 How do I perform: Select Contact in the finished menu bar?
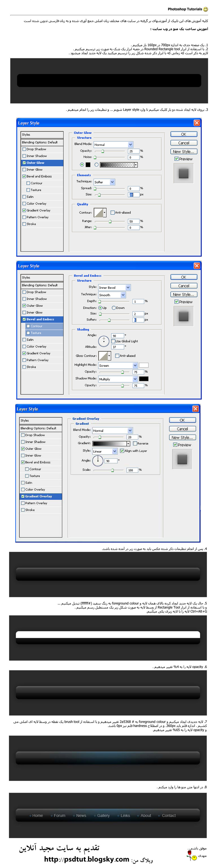pyautogui.click(x=169, y=816)
